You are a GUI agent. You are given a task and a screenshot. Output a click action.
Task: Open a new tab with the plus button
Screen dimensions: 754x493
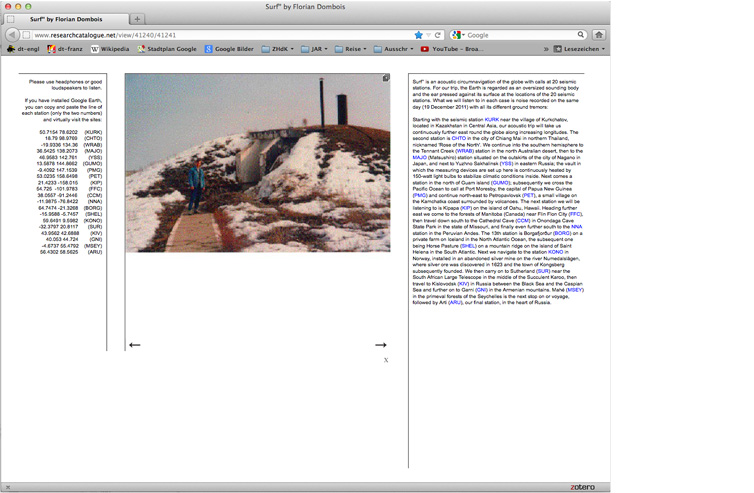click(137, 19)
